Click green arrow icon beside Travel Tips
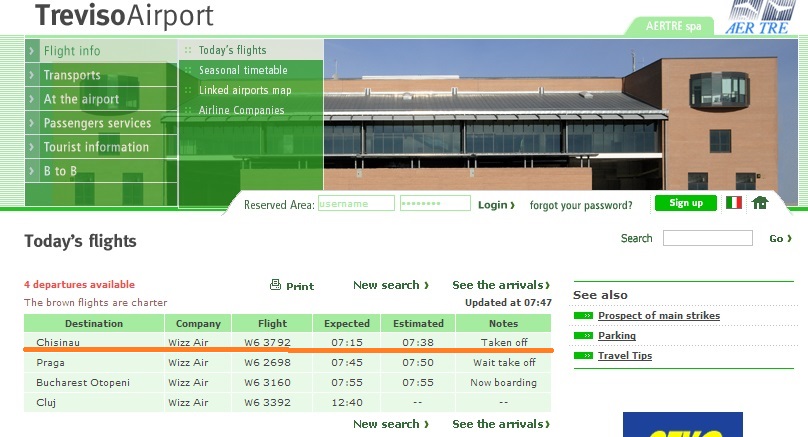 click(583, 356)
